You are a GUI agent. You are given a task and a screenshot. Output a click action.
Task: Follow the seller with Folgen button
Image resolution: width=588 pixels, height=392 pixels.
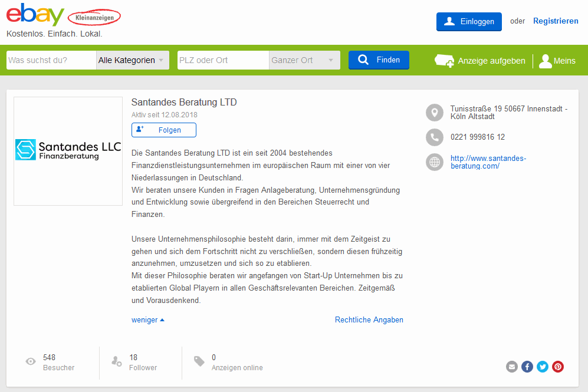[x=163, y=130]
